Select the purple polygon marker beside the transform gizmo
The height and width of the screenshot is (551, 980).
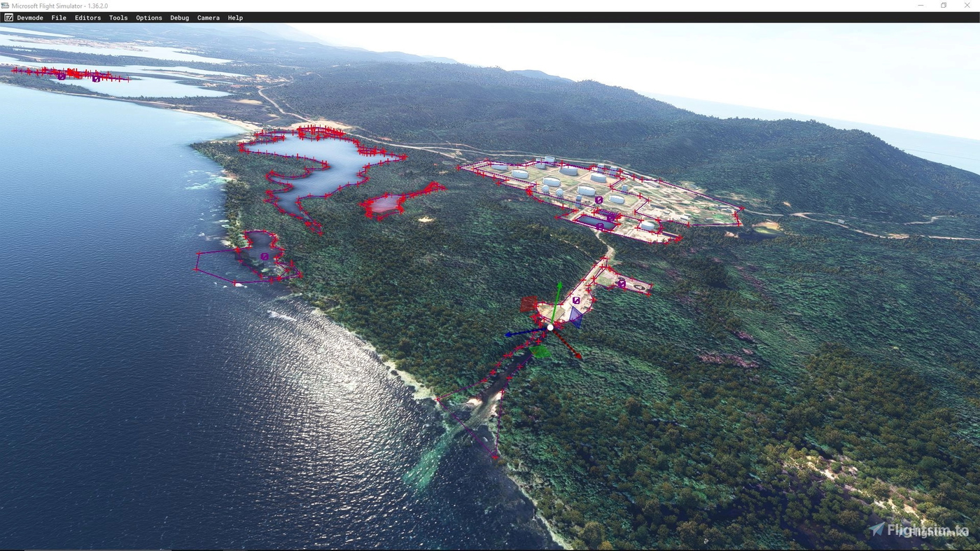click(x=576, y=300)
